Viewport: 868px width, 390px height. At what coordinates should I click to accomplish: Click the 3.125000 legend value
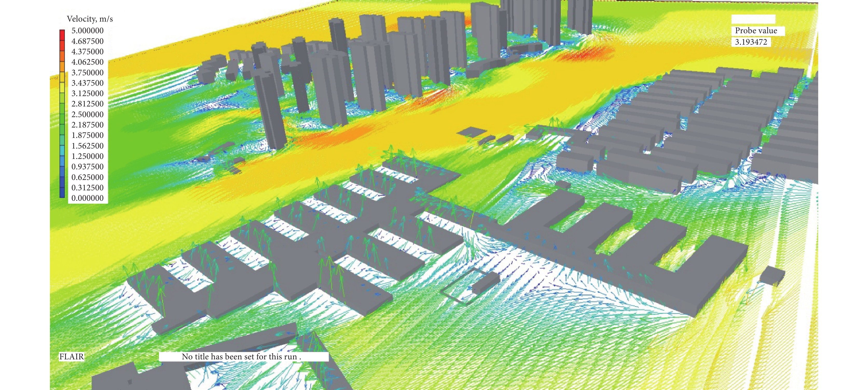coord(87,93)
